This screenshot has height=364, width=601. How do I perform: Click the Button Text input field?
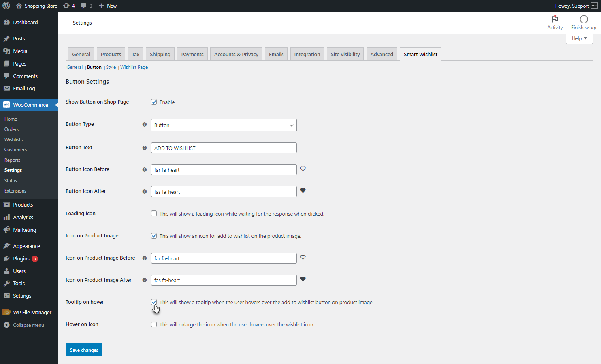224,148
